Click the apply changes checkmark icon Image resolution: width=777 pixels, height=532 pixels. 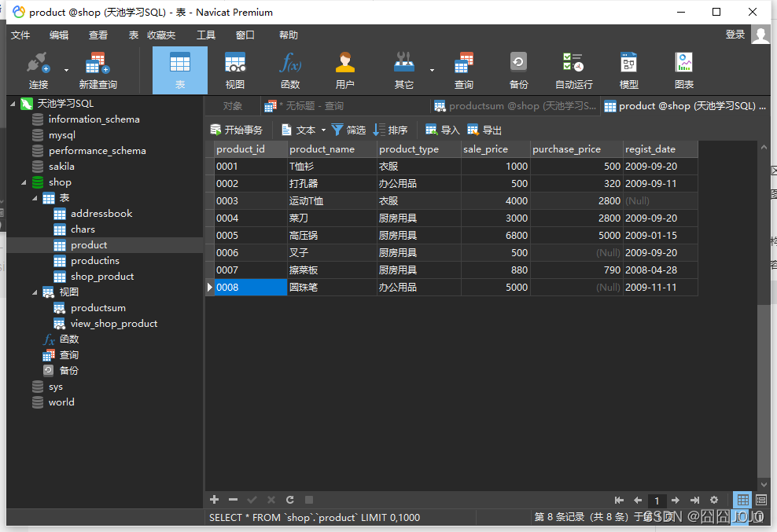252,499
